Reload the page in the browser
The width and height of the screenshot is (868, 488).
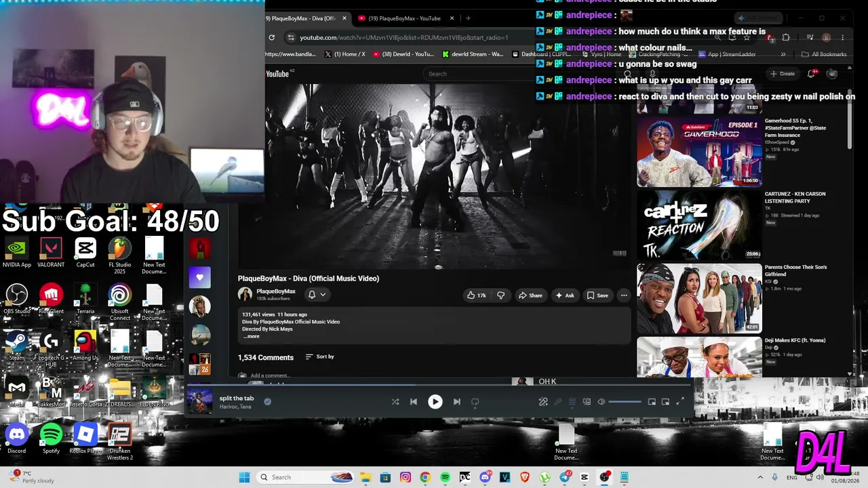[x=272, y=37]
